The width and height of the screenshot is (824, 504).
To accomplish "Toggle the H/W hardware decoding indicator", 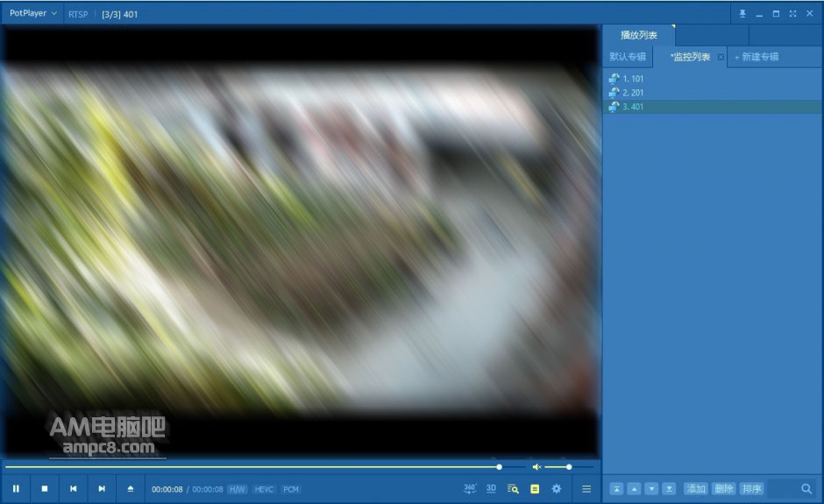I will pos(237,489).
